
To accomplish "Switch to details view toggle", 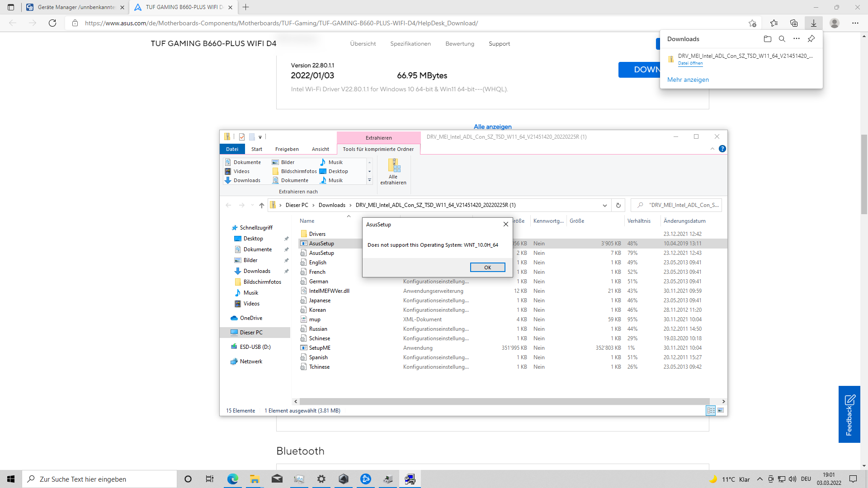I will pyautogui.click(x=711, y=410).
